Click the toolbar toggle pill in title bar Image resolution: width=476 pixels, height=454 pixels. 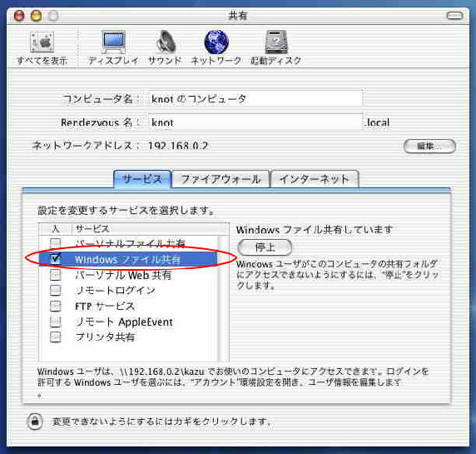click(454, 15)
